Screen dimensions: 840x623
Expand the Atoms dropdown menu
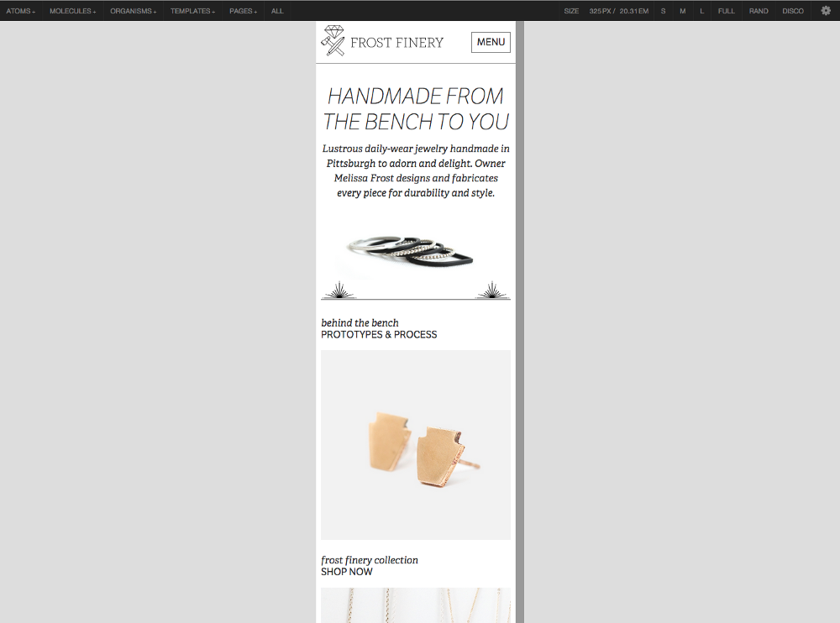(x=21, y=11)
